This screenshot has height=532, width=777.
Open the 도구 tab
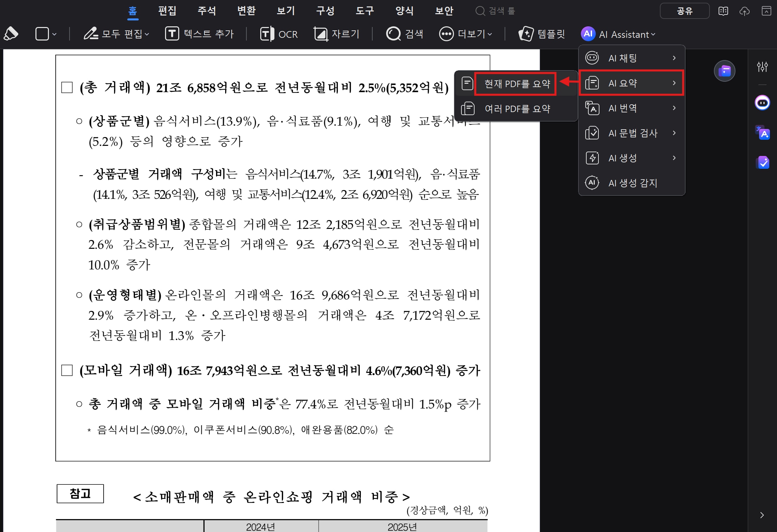pos(365,11)
